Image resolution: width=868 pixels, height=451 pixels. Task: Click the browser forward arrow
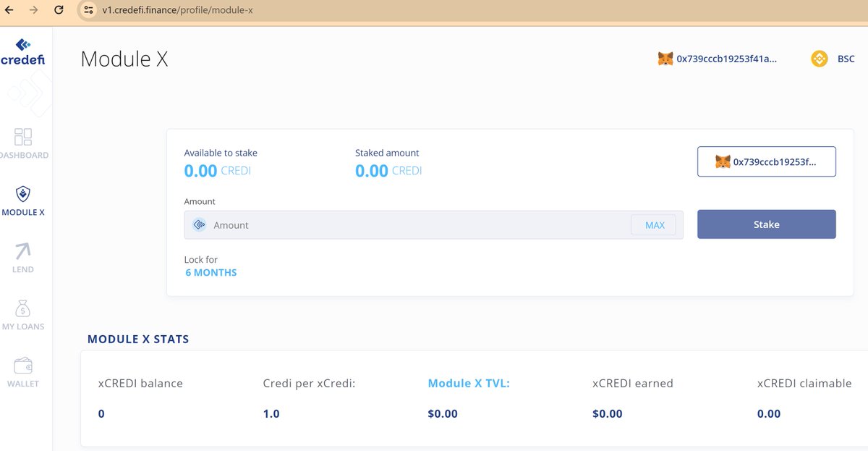point(34,10)
